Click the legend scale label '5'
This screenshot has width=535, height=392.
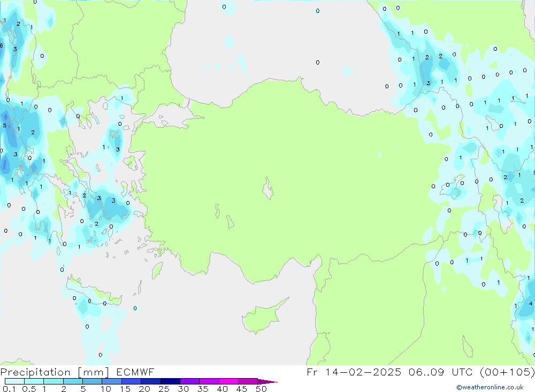tap(83, 389)
